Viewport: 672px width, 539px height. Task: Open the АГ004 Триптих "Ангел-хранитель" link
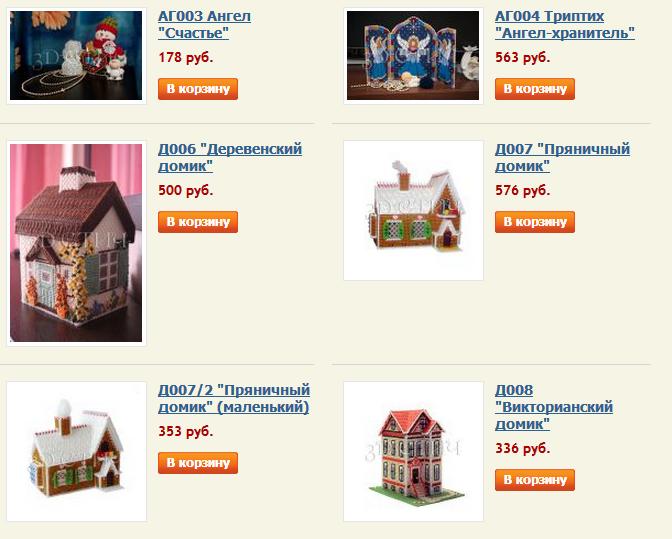click(x=564, y=24)
